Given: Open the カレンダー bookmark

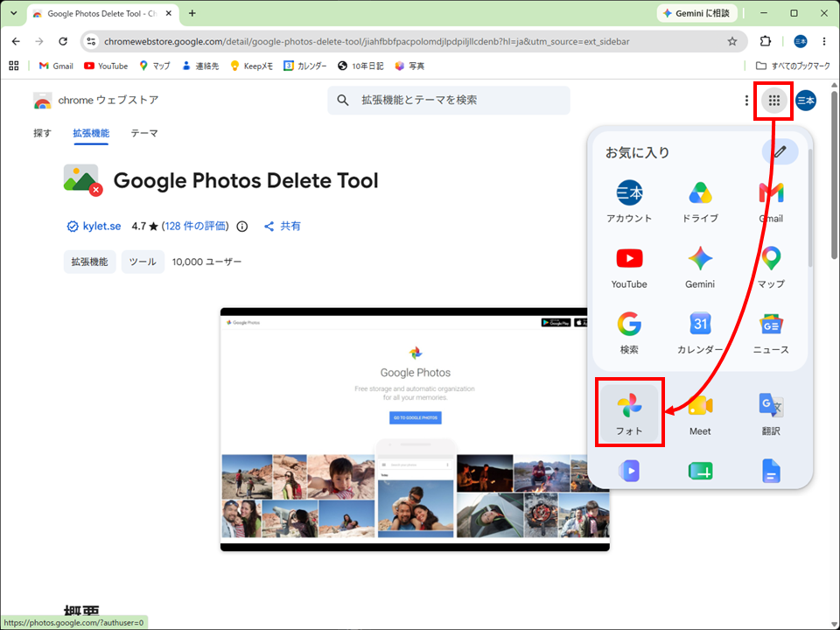Looking at the screenshot, I should point(304,66).
